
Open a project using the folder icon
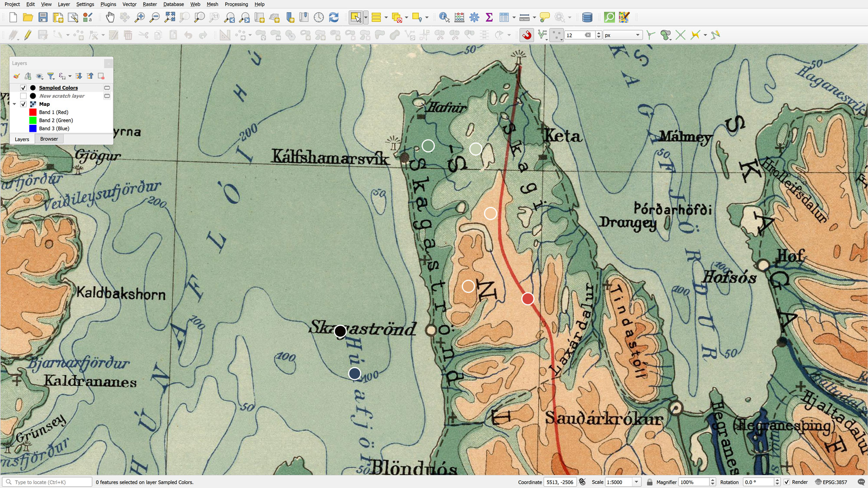(28, 17)
